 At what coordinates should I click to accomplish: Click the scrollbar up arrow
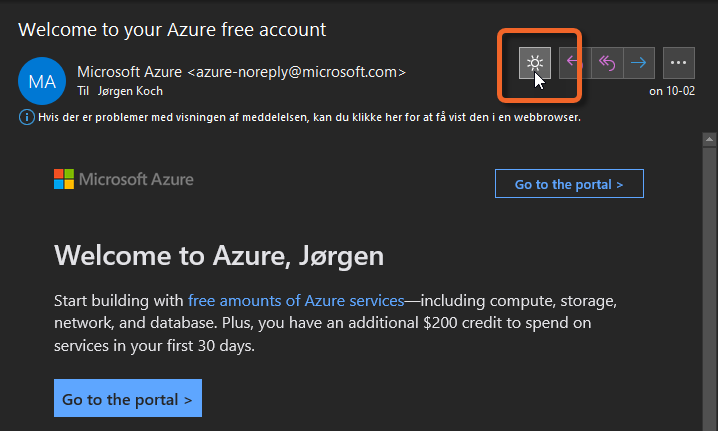click(x=709, y=139)
